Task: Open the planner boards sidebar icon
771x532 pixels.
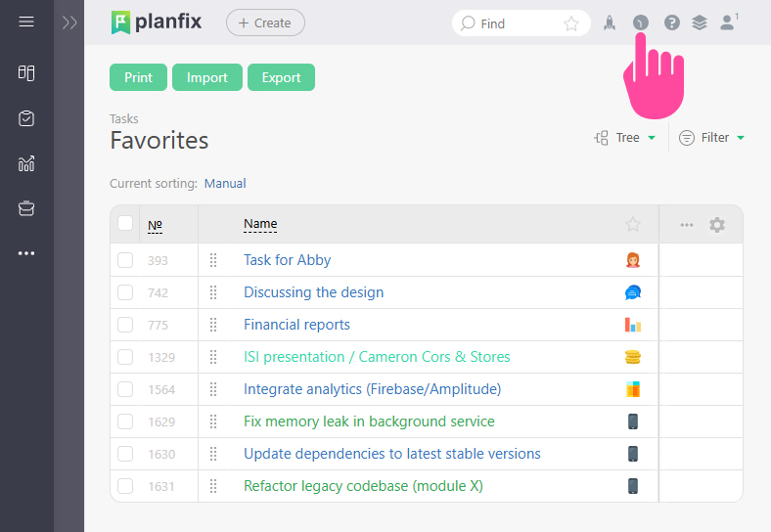Action: pos(26,73)
